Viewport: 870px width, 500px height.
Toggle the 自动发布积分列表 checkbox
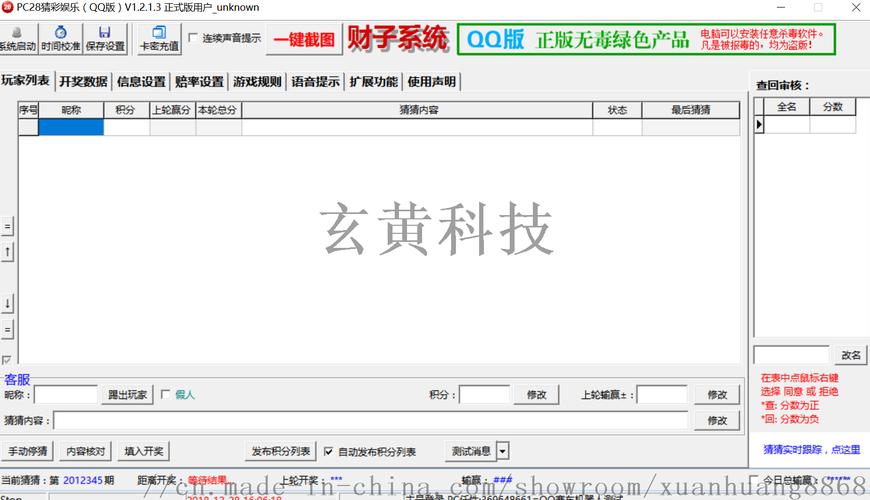[328, 452]
